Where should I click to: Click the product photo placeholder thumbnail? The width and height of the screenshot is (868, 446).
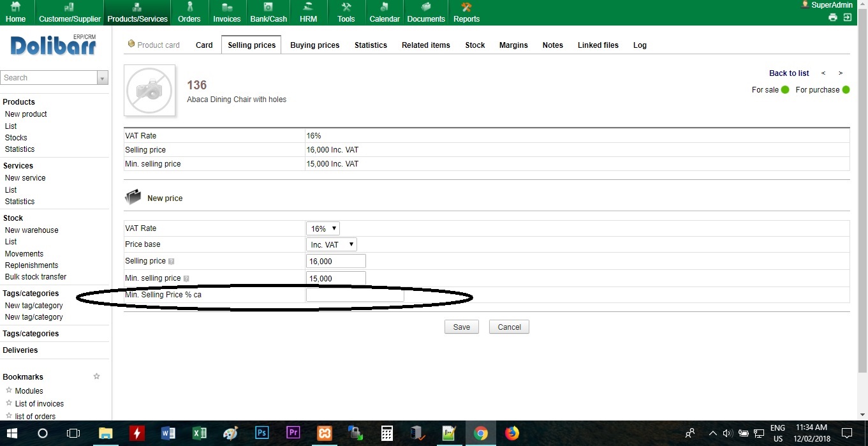[x=149, y=91]
